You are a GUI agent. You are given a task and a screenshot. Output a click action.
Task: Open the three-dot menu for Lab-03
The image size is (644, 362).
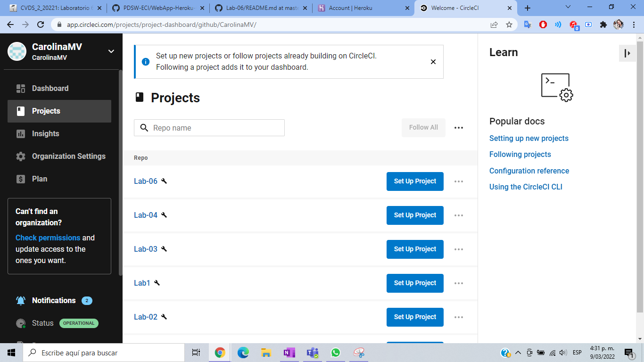pyautogui.click(x=459, y=249)
